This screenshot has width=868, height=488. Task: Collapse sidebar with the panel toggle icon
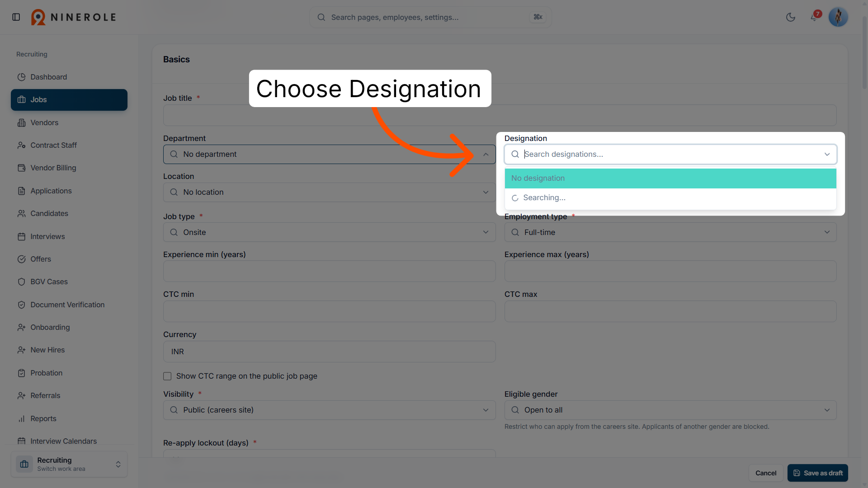point(16,17)
